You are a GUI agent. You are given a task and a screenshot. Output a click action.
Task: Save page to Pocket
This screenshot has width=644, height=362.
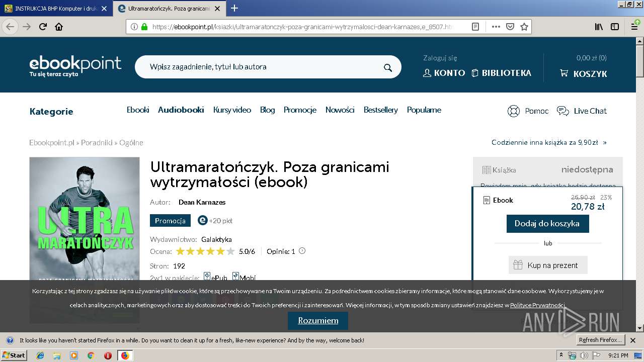[x=510, y=27]
